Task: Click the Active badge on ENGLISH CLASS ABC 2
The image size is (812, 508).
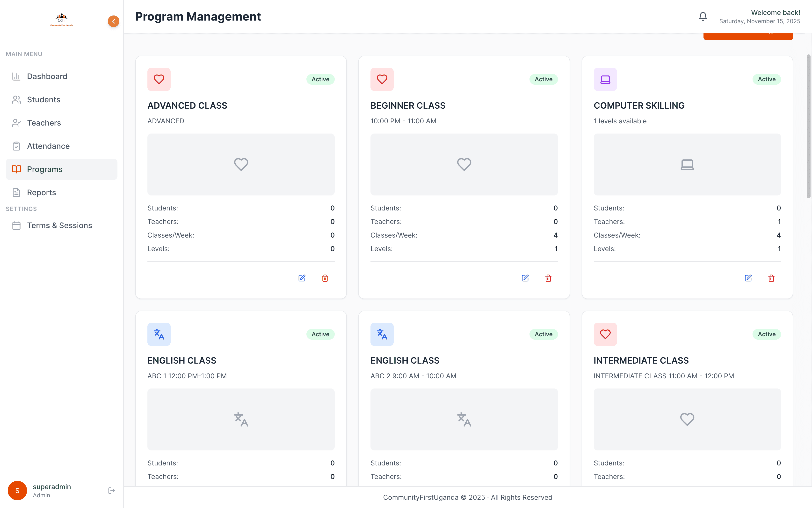Action: (544, 334)
